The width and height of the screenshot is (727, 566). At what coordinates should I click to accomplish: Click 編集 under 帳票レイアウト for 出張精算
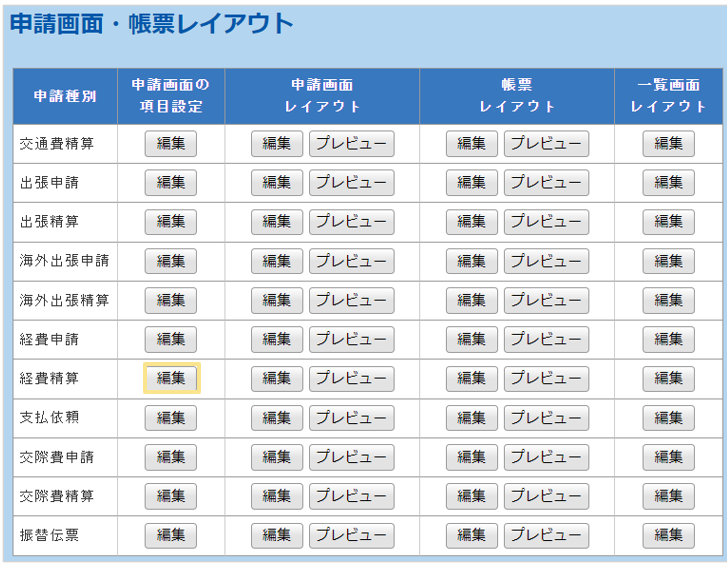click(471, 222)
